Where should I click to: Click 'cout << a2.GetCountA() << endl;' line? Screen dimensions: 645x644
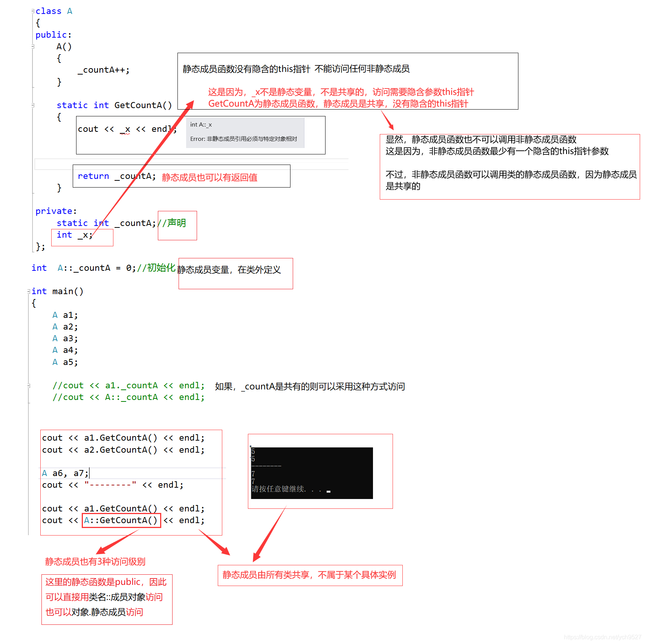coord(123,450)
